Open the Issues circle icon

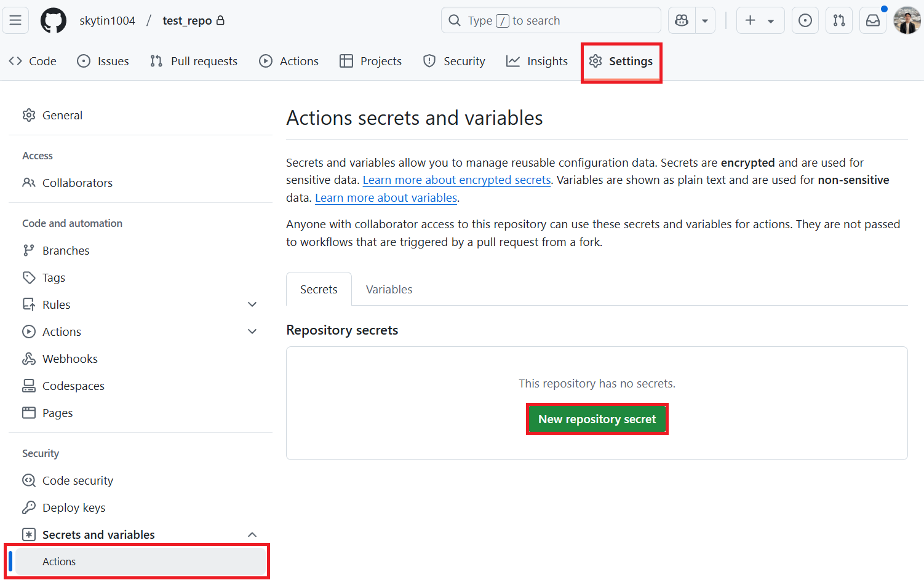click(83, 60)
